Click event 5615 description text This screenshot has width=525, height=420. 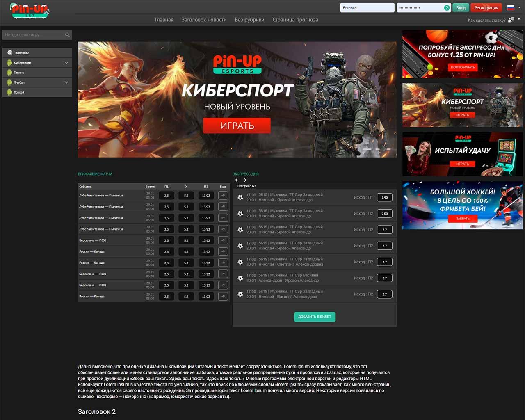pos(291,197)
